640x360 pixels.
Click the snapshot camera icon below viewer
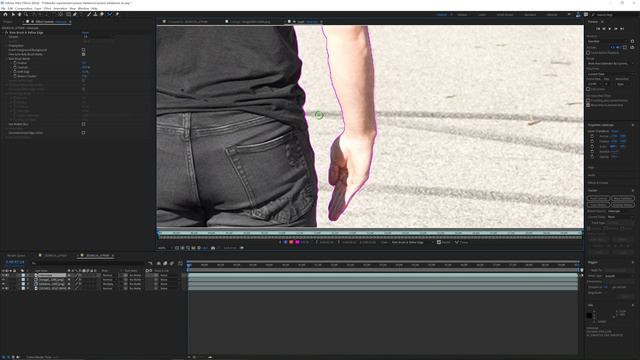(213, 248)
